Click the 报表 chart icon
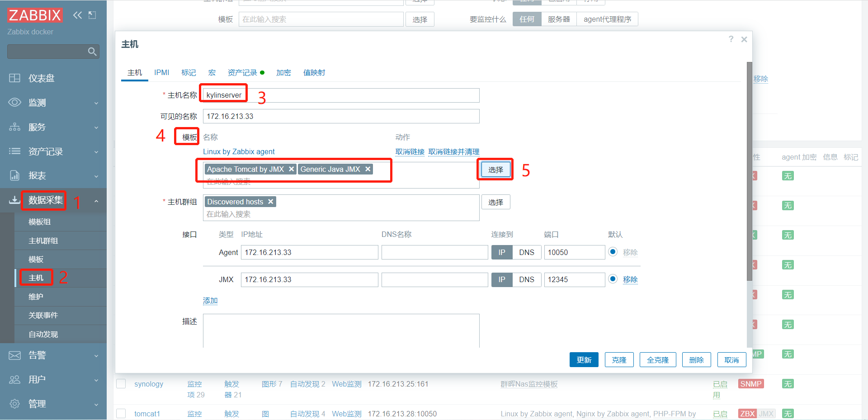The image size is (868, 420). tap(14, 175)
